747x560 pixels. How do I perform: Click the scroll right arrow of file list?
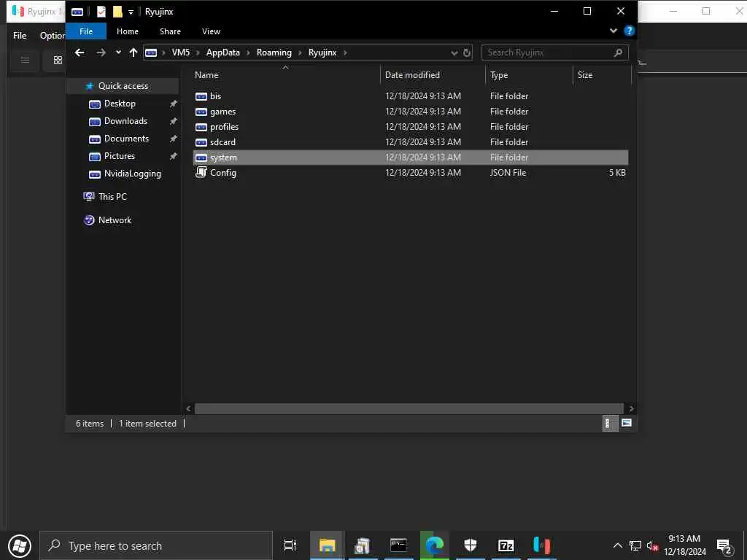pyautogui.click(x=631, y=408)
